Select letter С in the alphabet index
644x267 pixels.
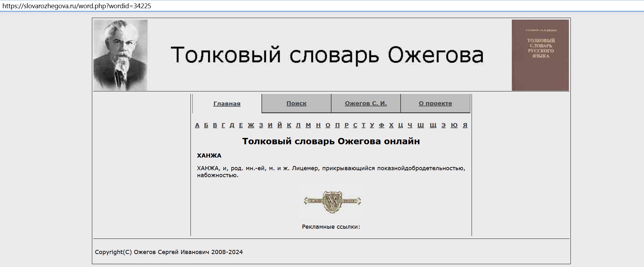click(355, 125)
